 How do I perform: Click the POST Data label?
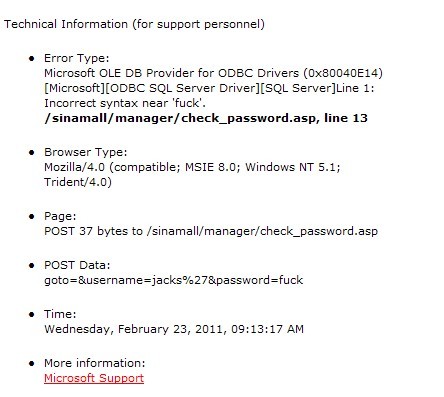tap(77, 265)
